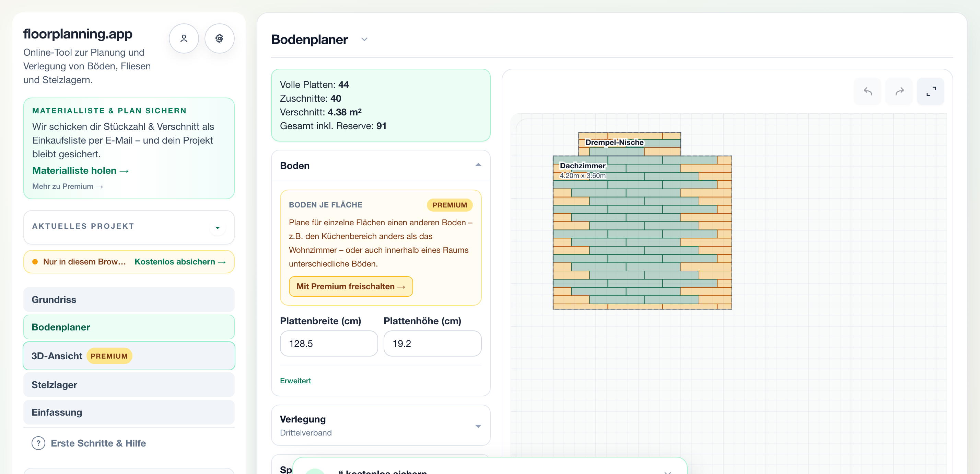Expand the Verlegung section

(478, 426)
